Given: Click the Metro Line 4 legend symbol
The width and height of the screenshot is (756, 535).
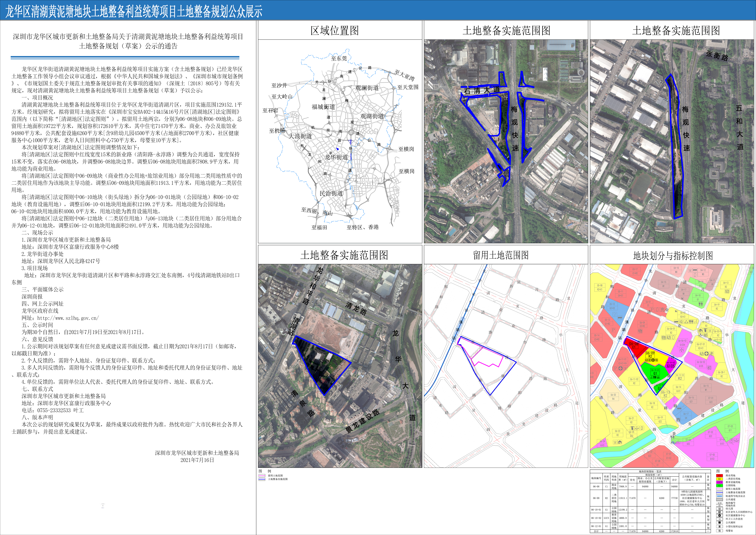Looking at the screenshot, I should point(719,496).
